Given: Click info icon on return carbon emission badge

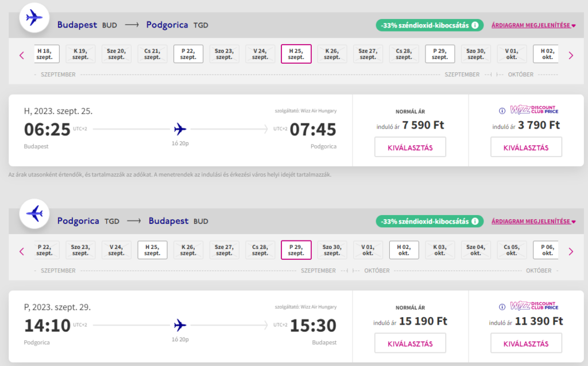Looking at the screenshot, I should pyautogui.click(x=475, y=221).
